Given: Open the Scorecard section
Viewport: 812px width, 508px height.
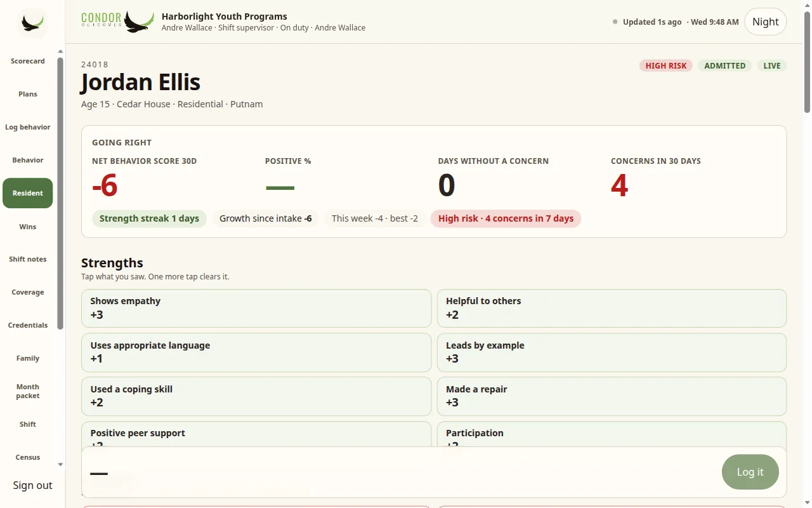Looking at the screenshot, I should tap(28, 61).
